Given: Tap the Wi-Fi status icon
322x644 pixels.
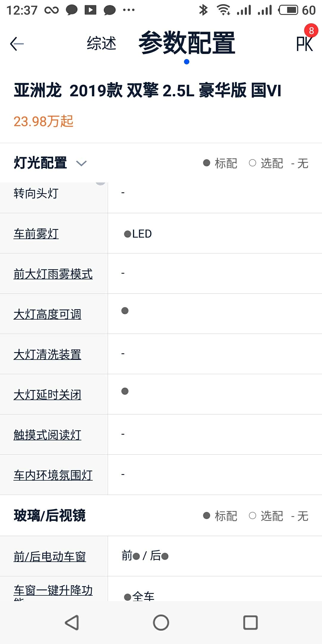Looking at the screenshot, I should [x=224, y=10].
